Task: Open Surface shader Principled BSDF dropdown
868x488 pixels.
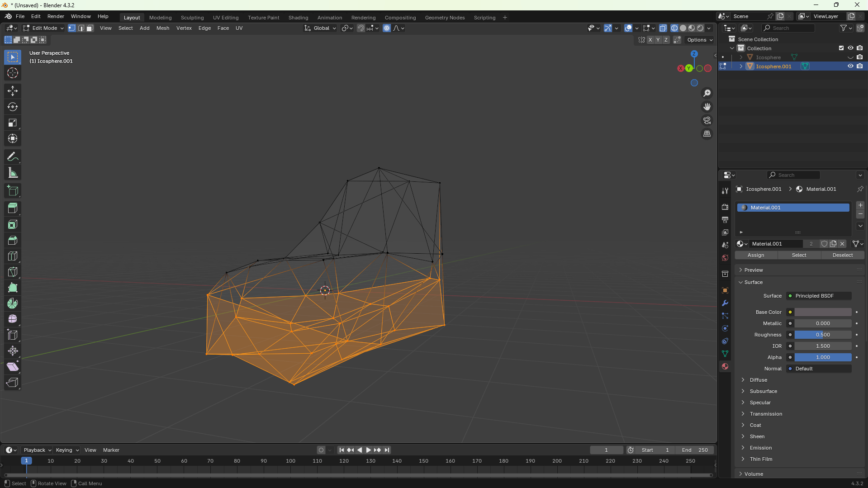Action: pyautogui.click(x=819, y=296)
